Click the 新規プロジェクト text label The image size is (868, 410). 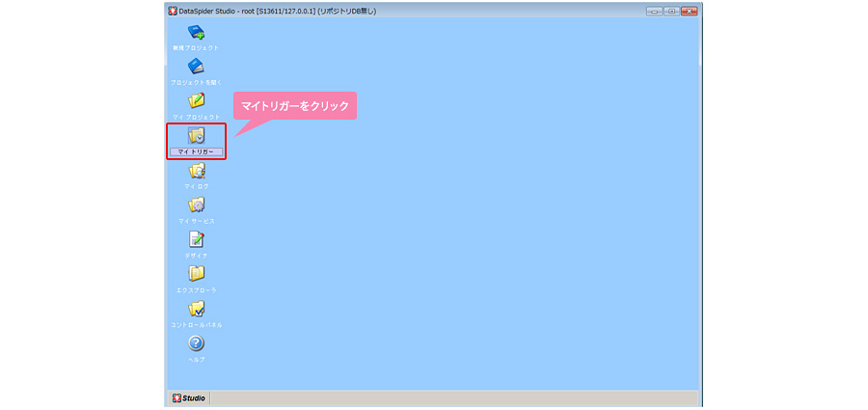tap(196, 47)
